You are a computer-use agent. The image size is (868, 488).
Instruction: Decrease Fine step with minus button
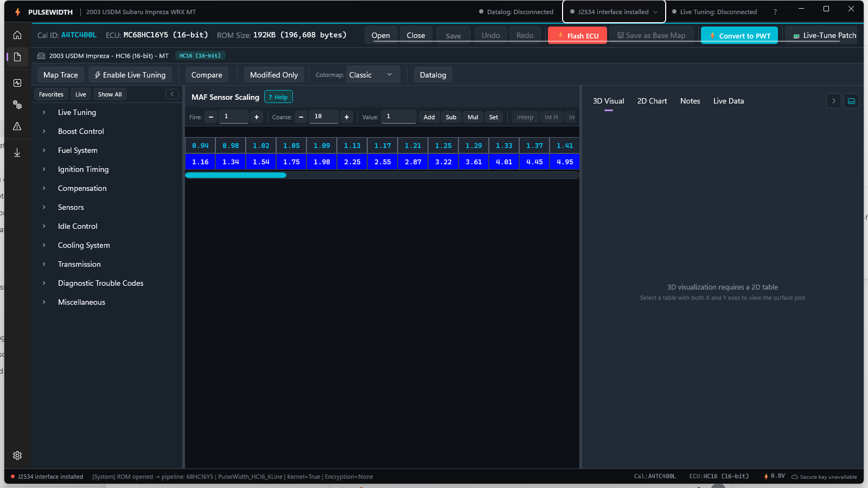[x=211, y=117]
